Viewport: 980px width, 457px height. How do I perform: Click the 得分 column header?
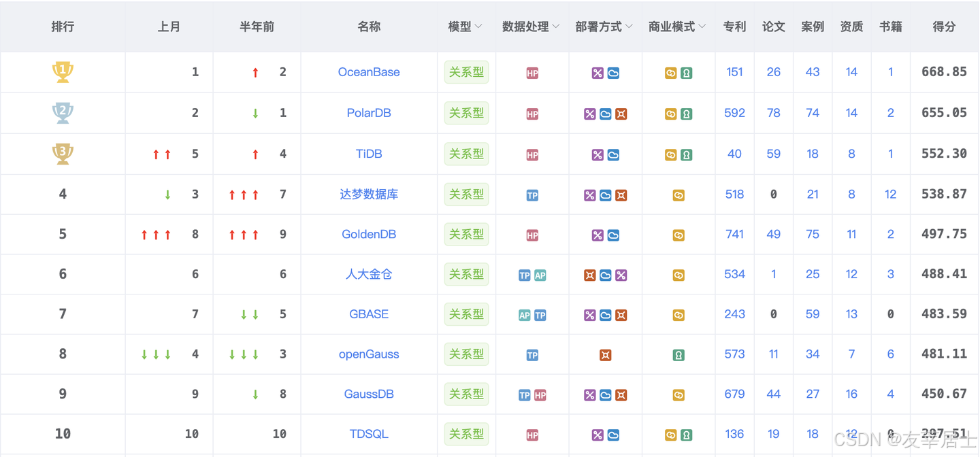point(944,27)
